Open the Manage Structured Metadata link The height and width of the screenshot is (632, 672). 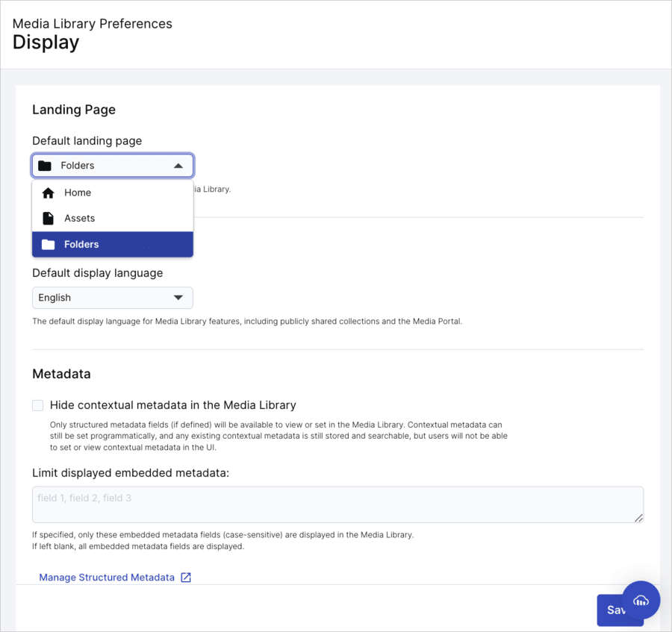point(107,578)
